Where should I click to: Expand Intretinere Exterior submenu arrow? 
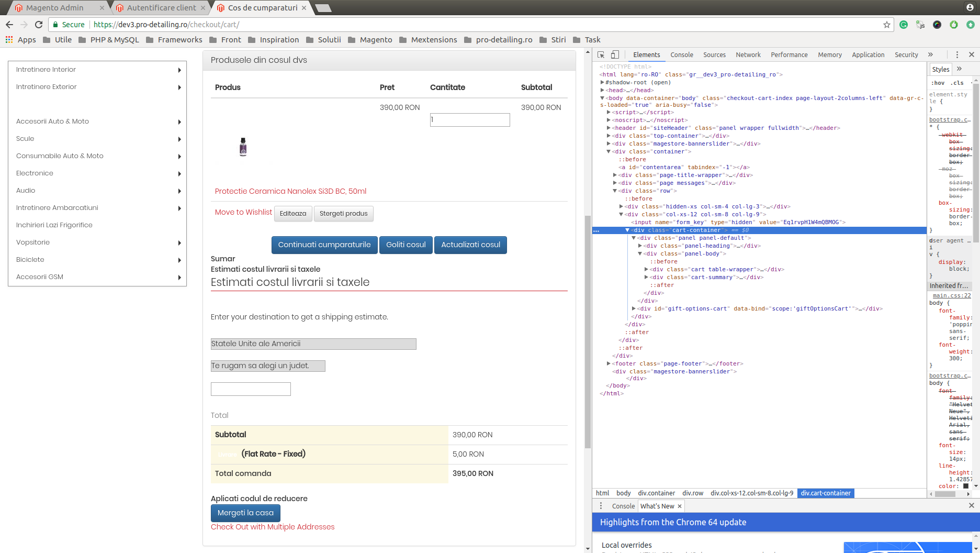coord(179,87)
